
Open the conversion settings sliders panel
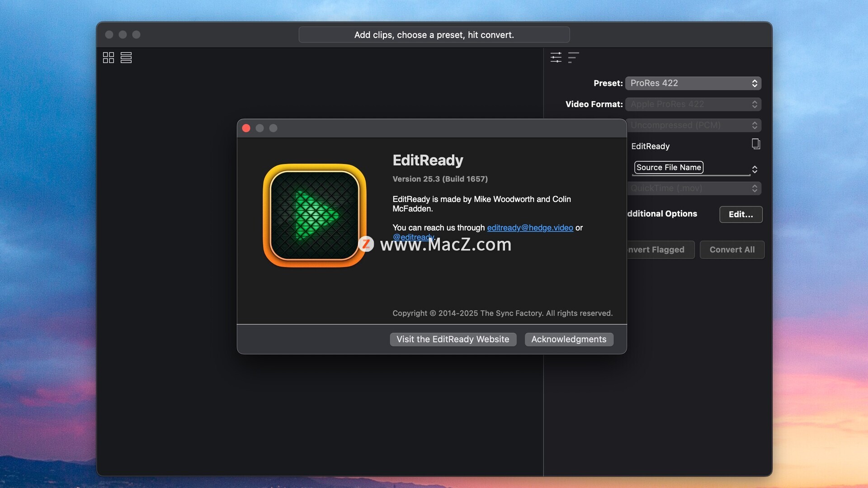pyautogui.click(x=556, y=57)
